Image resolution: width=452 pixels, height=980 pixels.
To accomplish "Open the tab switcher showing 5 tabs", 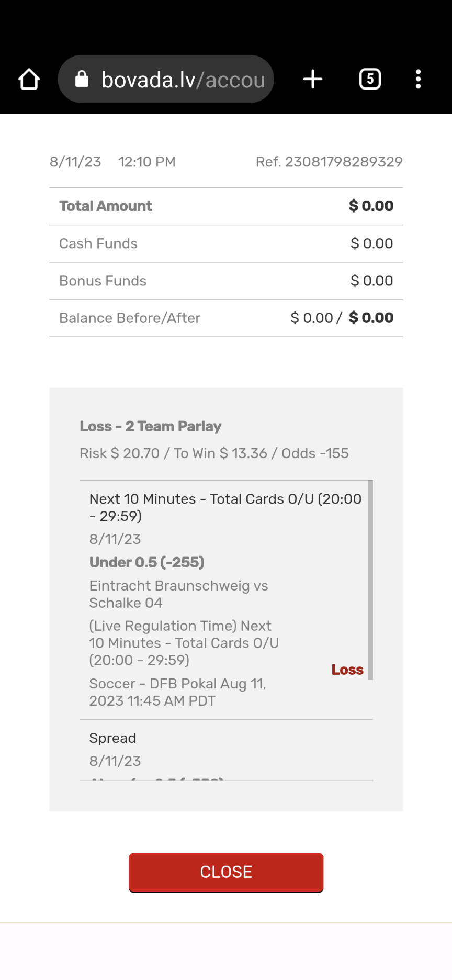I will tap(370, 80).
